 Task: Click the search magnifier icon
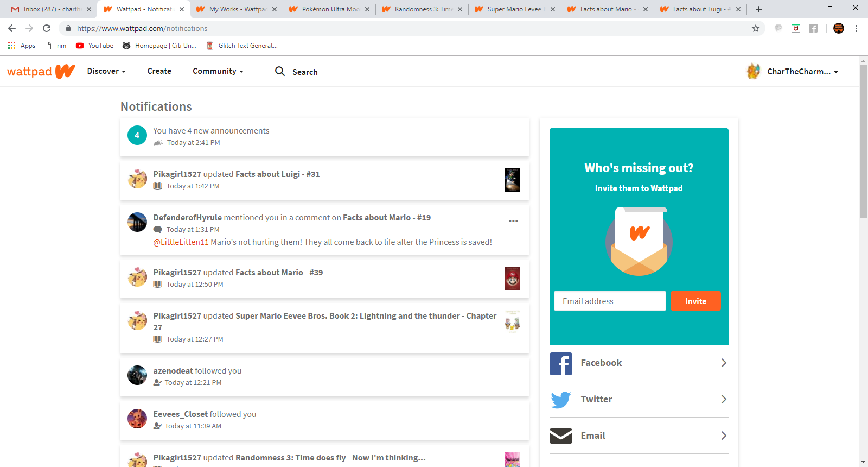pyautogui.click(x=280, y=71)
